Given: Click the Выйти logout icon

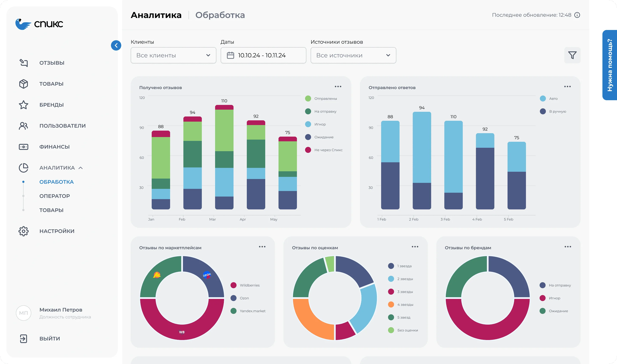Looking at the screenshot, I should click(24, 339).
